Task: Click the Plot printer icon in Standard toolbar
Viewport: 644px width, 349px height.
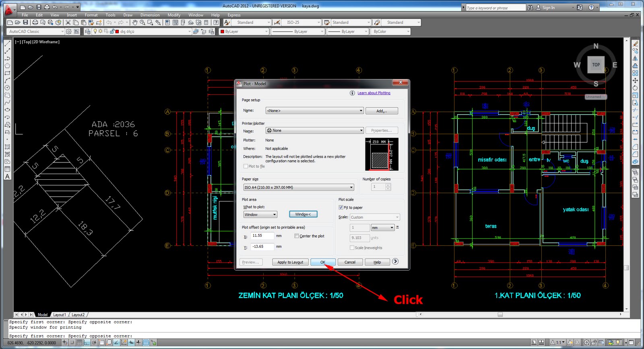Action: point(35,23)
